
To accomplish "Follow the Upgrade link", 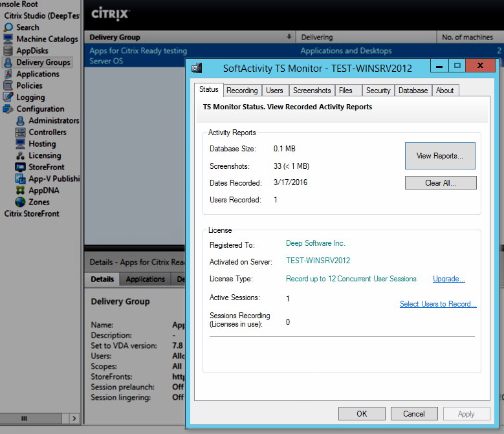I will coord(449,279).
